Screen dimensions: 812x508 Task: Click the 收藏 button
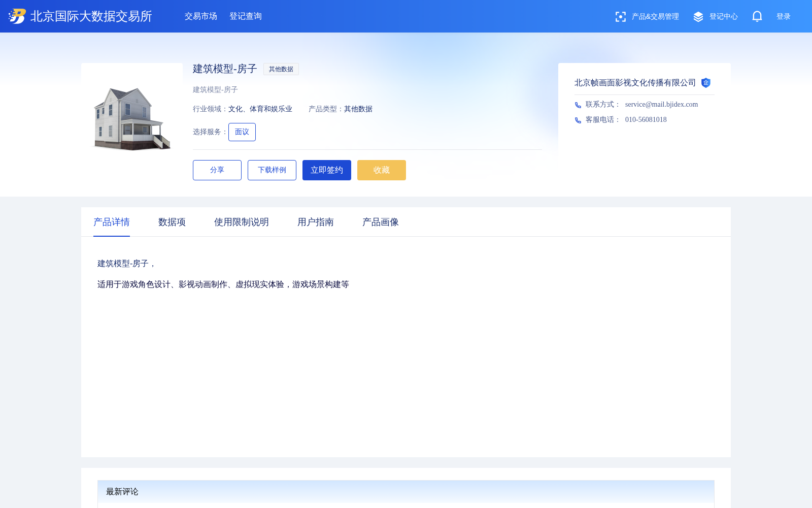382,170
